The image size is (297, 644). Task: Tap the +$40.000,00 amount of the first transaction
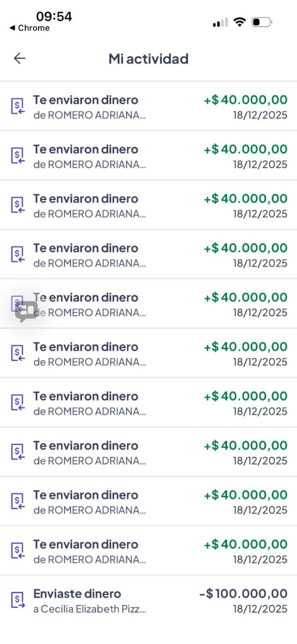(x=246, y=100)
